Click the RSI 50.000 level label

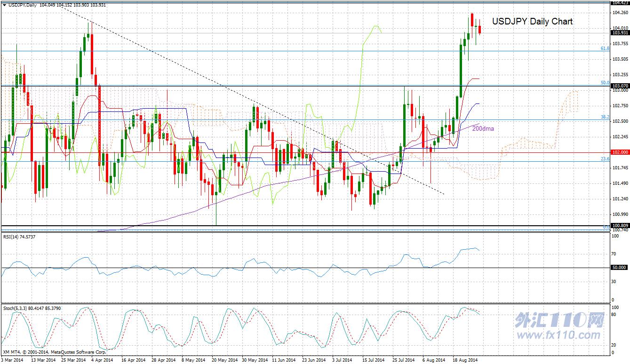(x=620, y=267)
